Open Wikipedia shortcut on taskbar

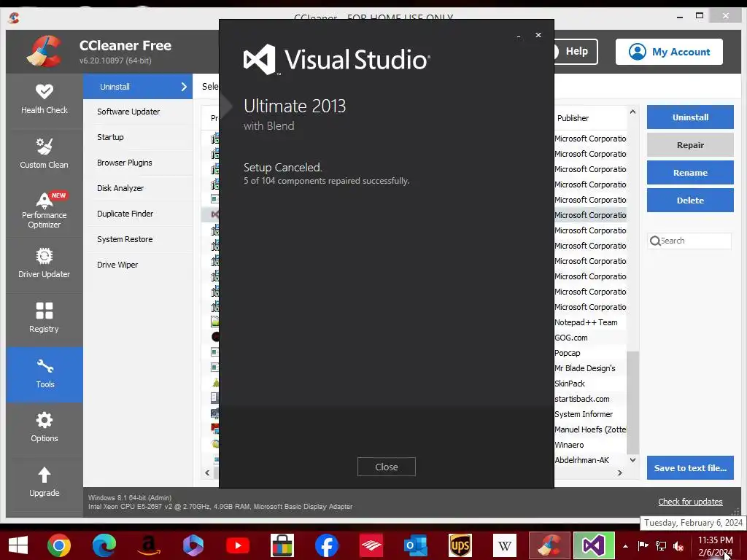pos(505,545)
